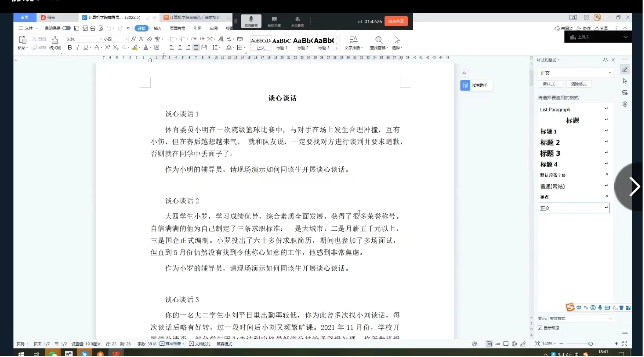Viewport: 644px width, 357px height.
Task: Open the Styles pencil icon in right sidebar
Action: pos(625,69)
